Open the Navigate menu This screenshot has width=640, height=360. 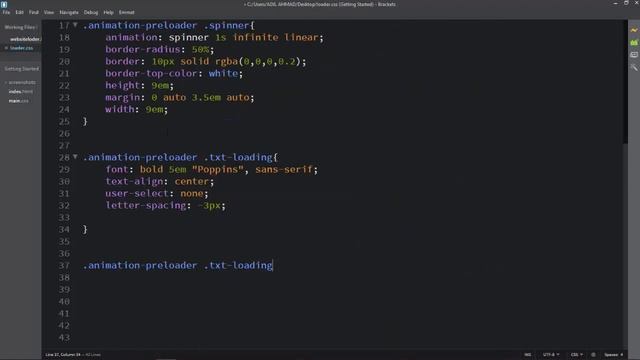(x=69, y=12)
